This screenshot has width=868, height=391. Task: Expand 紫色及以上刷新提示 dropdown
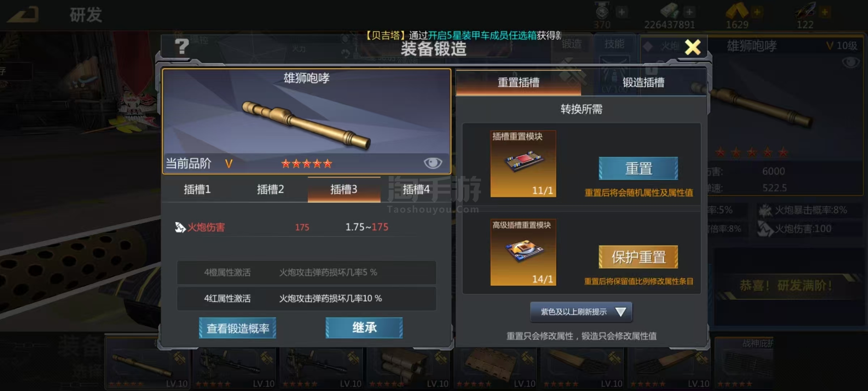click(x=581, y=312)
